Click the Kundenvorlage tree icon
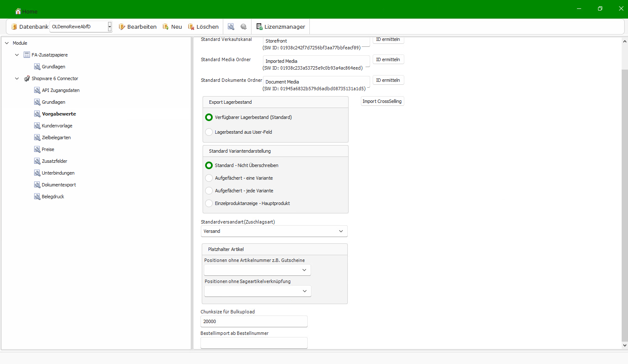The height and width of the screenshot is (364, 628). click(x=37, y=126)
